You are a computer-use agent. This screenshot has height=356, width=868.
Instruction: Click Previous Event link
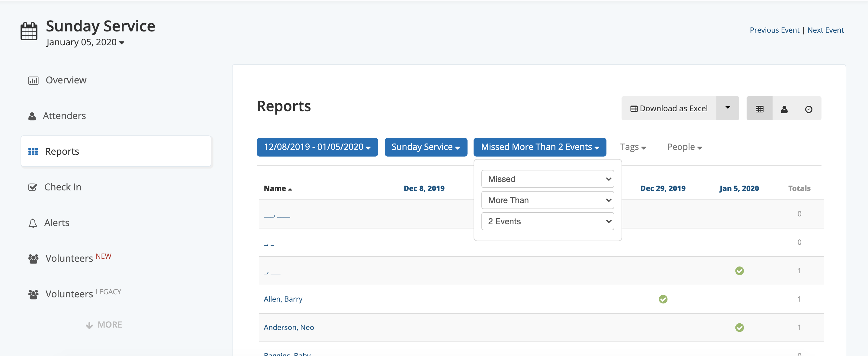(x=774, y=30)
